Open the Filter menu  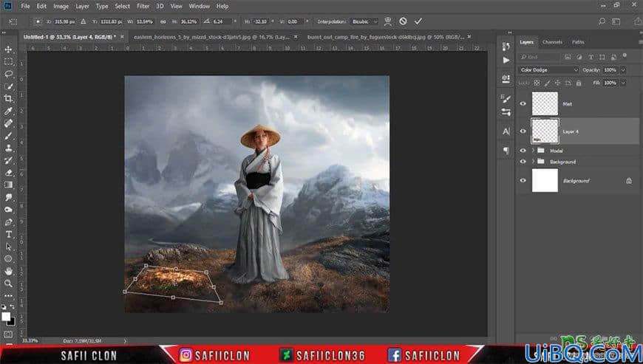point(143,6)
